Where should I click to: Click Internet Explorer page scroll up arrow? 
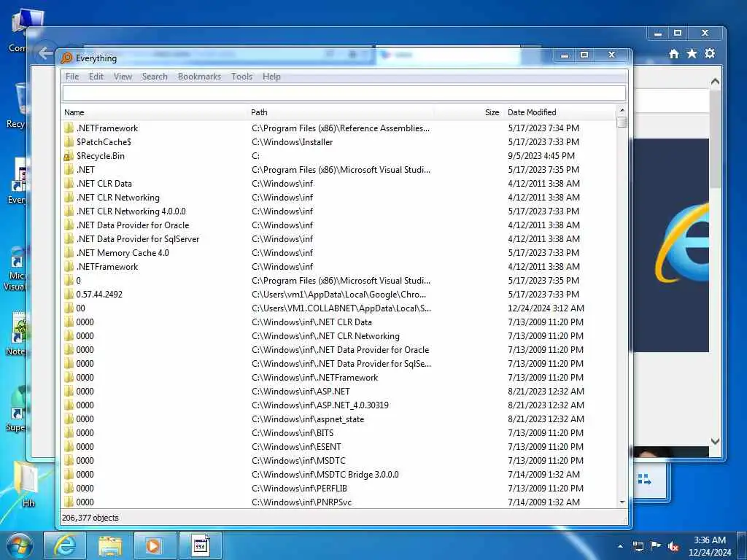(x=715, y=82)
